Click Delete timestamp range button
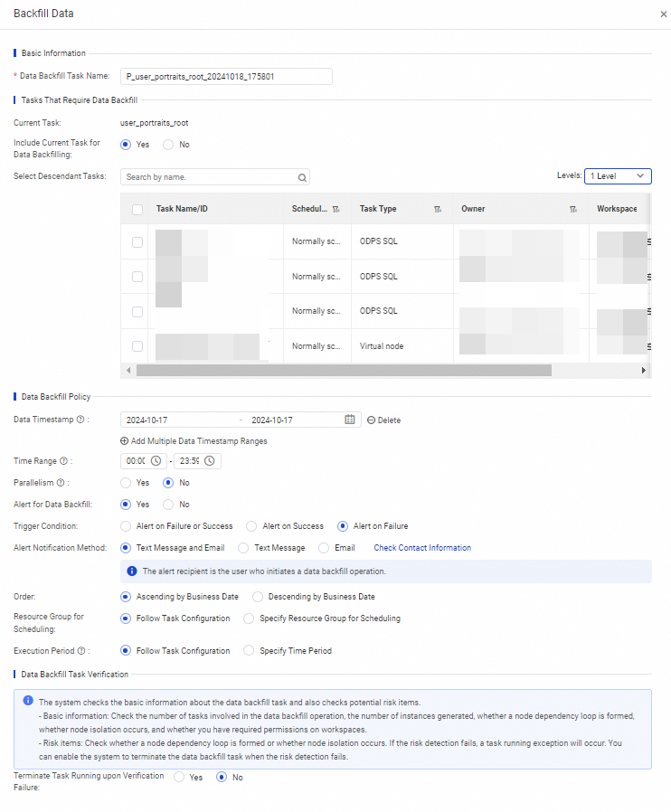 [383, 420]
